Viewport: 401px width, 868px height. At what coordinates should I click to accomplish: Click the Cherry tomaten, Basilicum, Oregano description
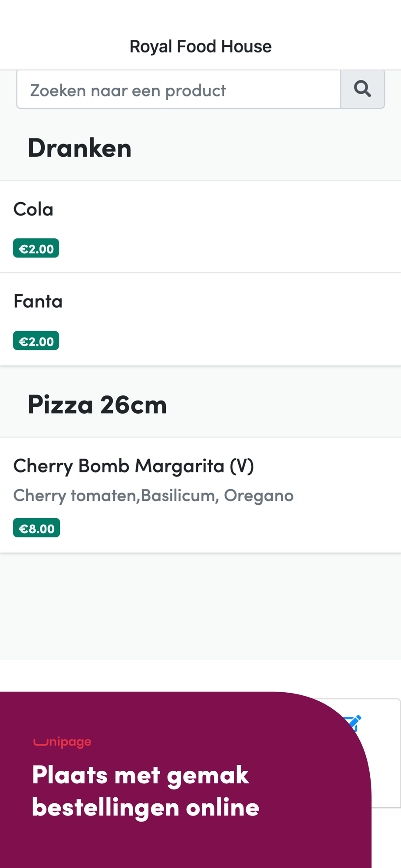click(153, 496)
